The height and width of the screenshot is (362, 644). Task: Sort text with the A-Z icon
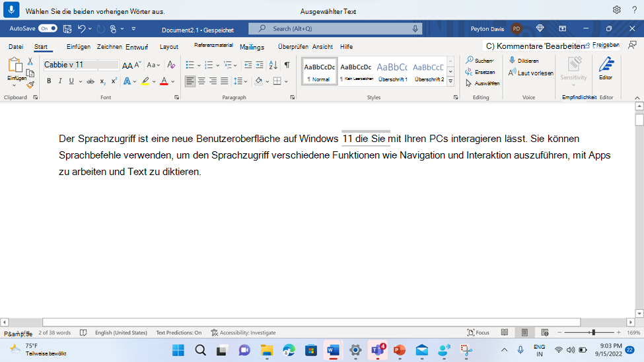(x=273, y=65)
